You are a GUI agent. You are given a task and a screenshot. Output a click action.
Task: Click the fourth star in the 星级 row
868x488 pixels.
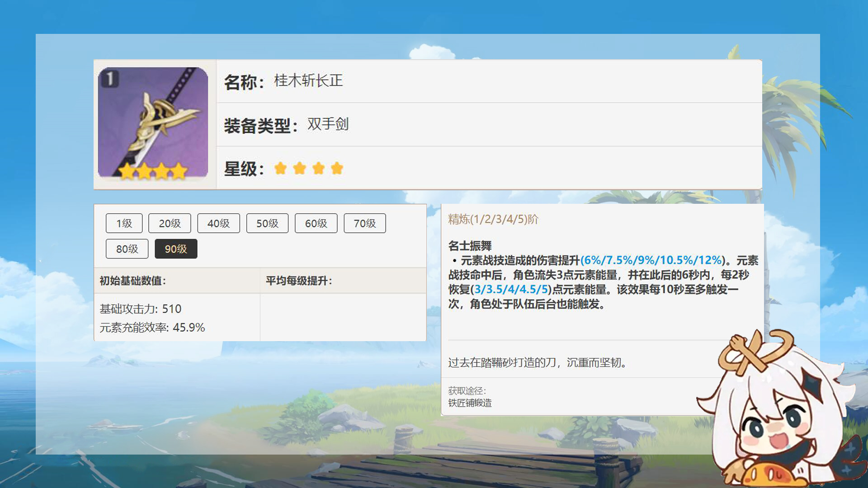337,169
